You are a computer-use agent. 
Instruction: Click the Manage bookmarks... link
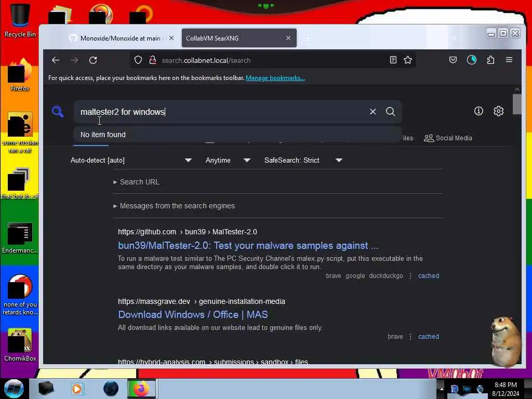(275, 78)
